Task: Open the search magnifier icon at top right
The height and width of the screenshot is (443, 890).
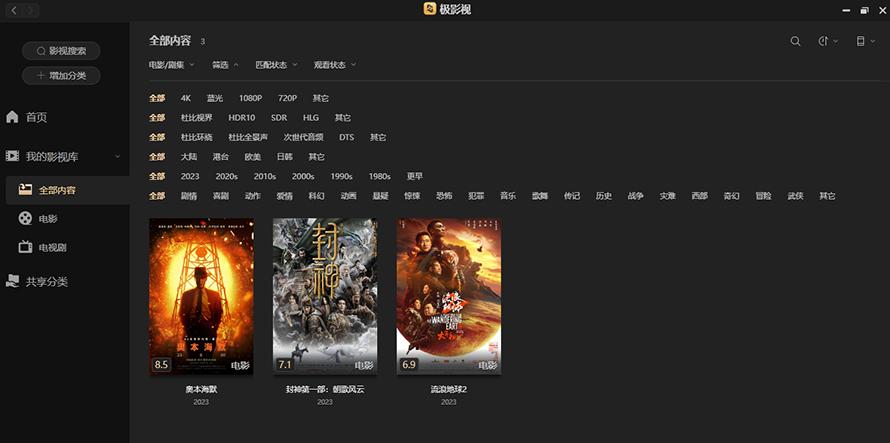Action: (x=795, y=41)
